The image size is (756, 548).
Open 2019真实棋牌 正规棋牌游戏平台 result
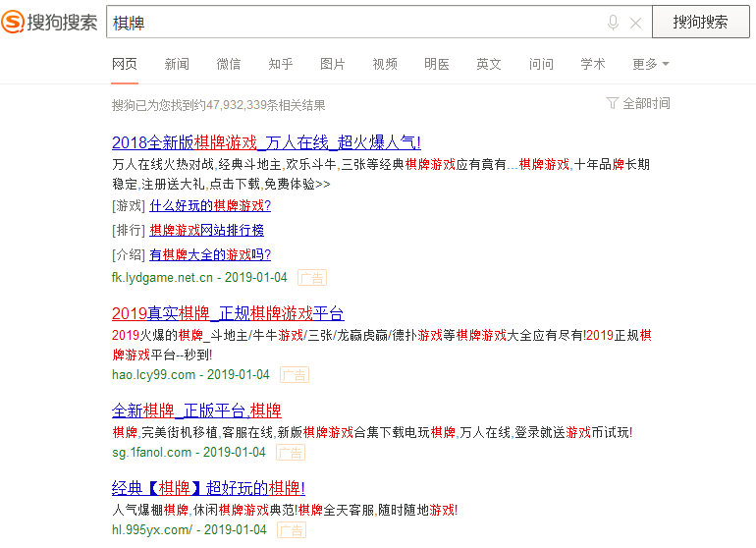228,314
